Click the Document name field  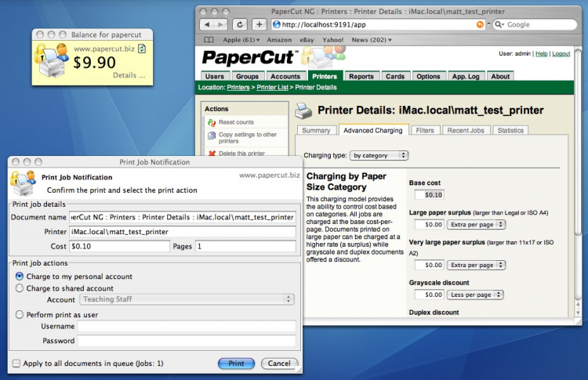click(183, 217)
